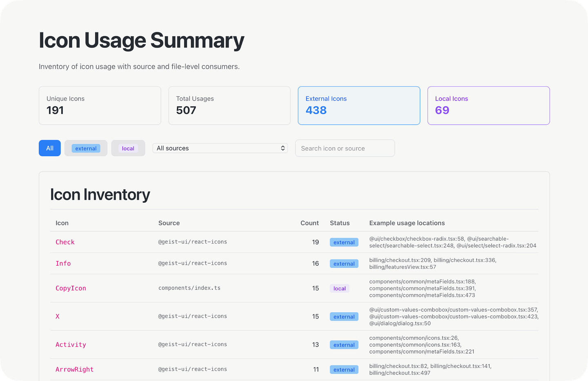Click the external badge in the ArrowRight row
The width and height of the screenshot is (588, 381).
344,370
